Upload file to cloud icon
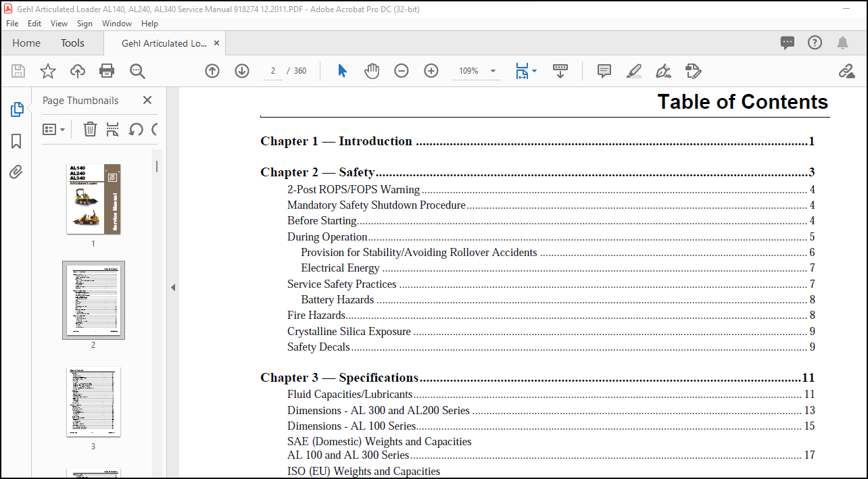Image resolution: width=868 pixels, height=479 pixels. pos(78,71)
